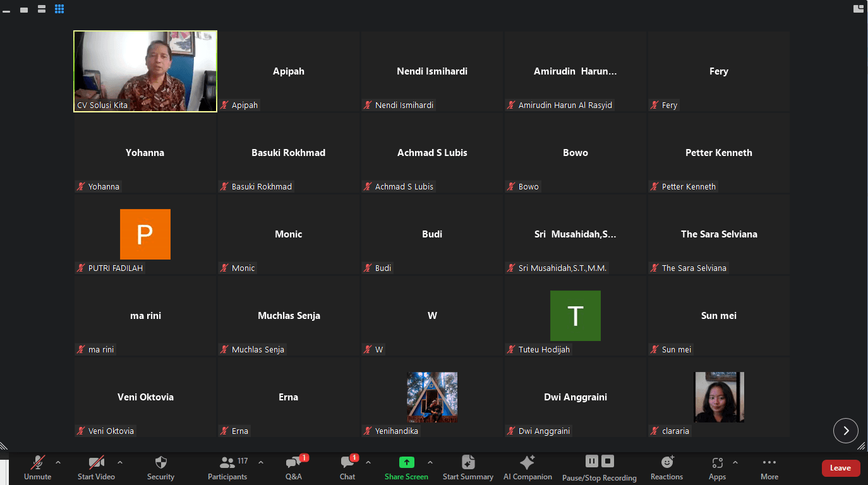
Task: Open the Q&A panel
Action: pos(294,467)
